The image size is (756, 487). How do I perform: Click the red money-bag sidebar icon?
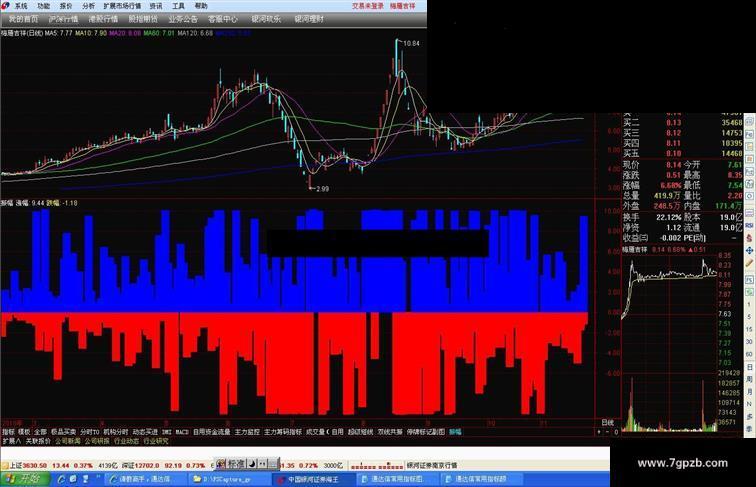tap(749, 238)
